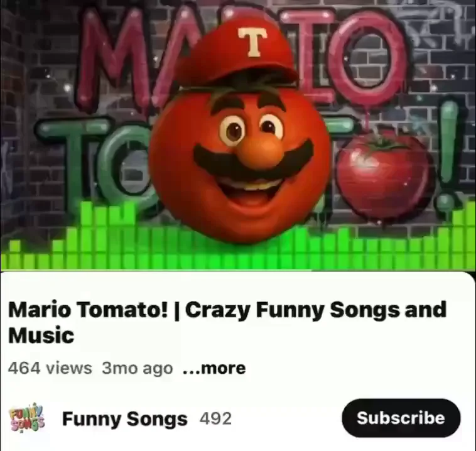Image resolution: width=476 pixels, height=451 pixels.
Task: Click the 3mo ago upload date
Action: tap(138, 368)
